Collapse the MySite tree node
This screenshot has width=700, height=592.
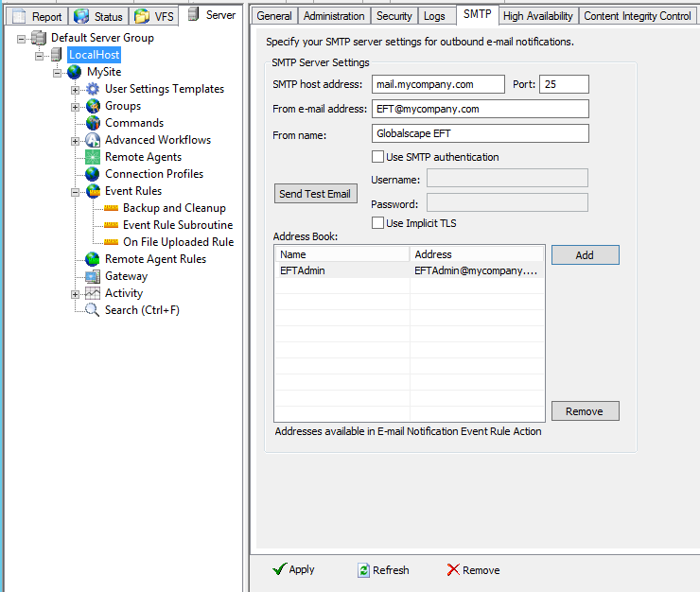point(57,73)
